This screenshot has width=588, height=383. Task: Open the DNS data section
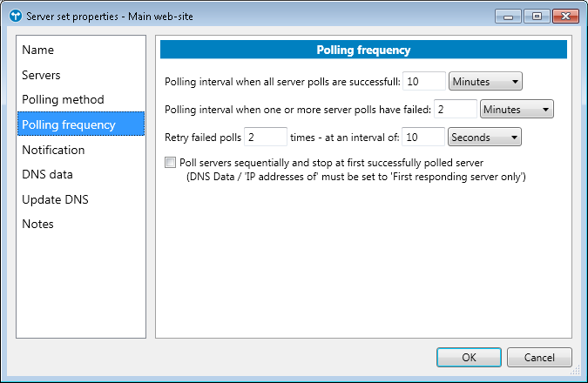[47, 174]
